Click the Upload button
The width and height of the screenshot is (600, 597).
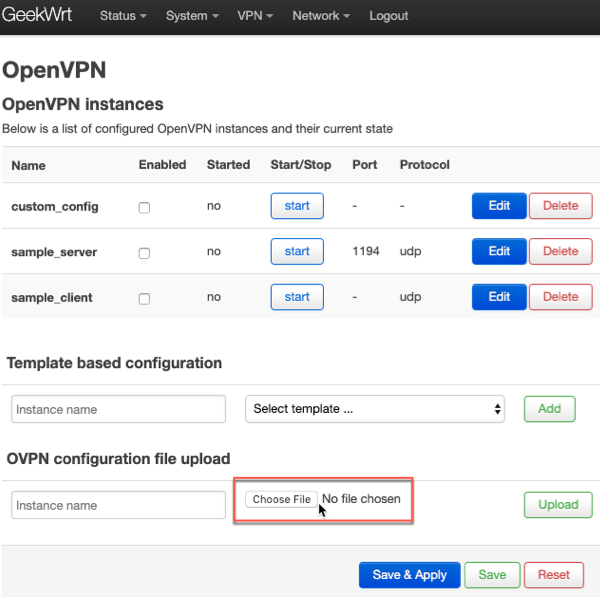pos(558,505)
